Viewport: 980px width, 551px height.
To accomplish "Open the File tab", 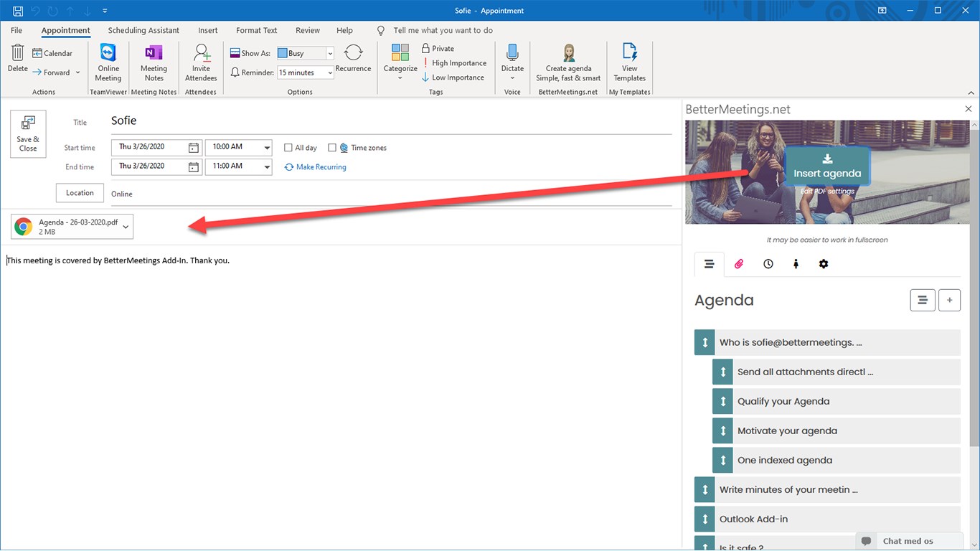I will pyautogui.click(x=17, y=31).
